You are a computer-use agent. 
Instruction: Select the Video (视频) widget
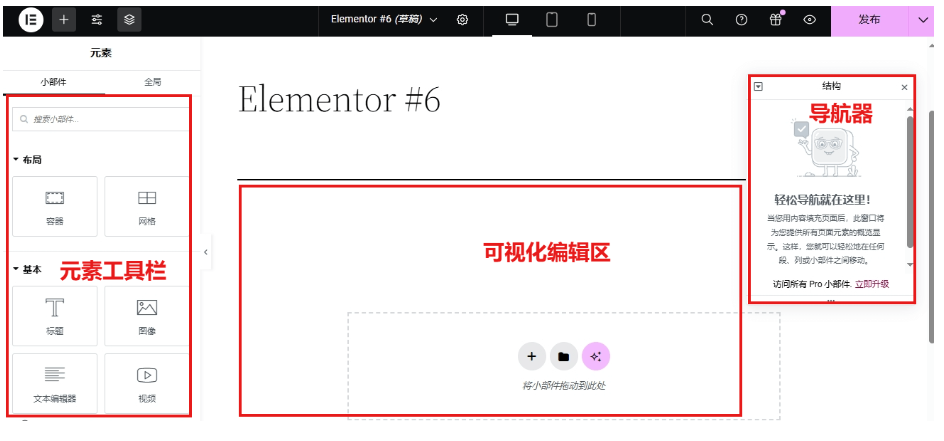[x=147, y=383]
